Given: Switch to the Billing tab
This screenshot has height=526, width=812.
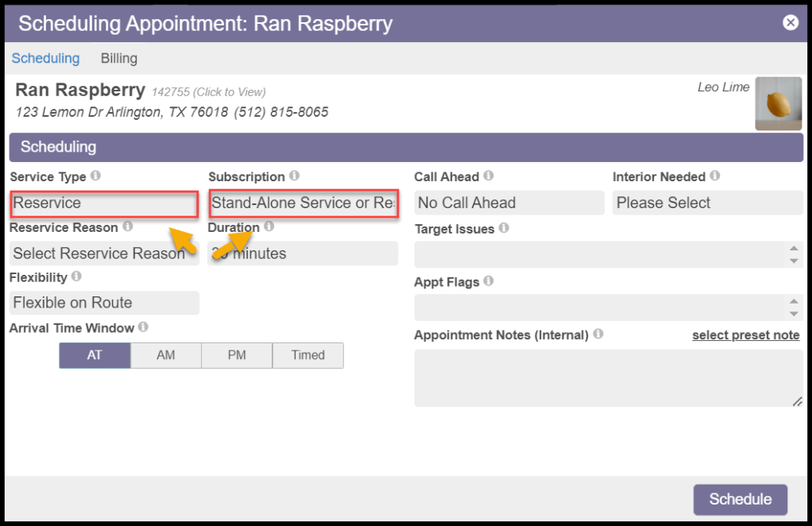Looking at the screenshot, I should [x=118, y=58].
